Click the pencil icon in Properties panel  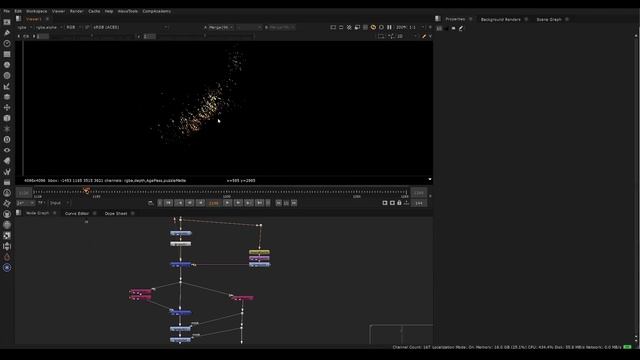(461, 28)
